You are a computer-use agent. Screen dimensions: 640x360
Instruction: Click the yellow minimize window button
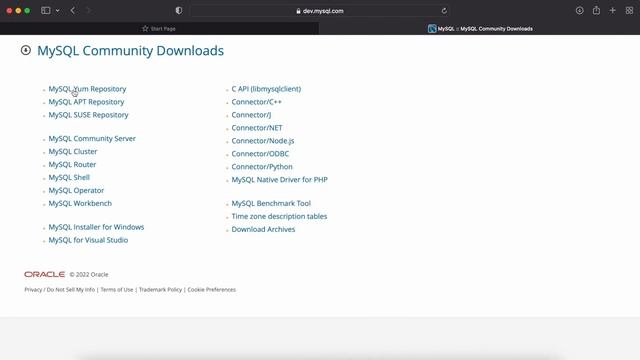point(18,11)
